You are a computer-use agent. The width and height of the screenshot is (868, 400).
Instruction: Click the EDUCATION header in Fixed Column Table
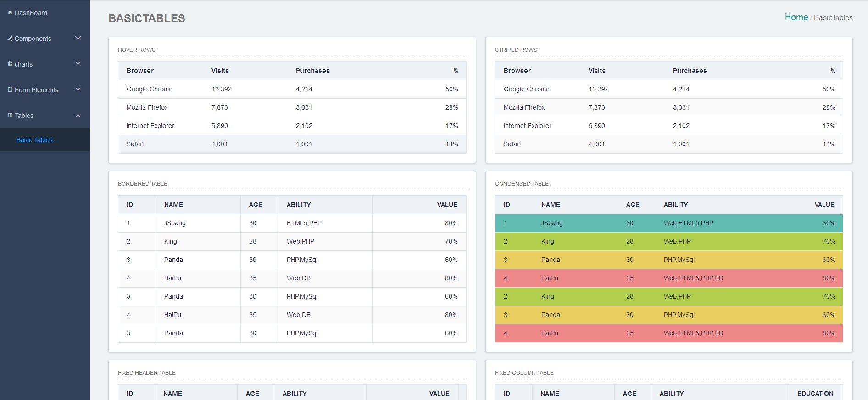[815, 394]
